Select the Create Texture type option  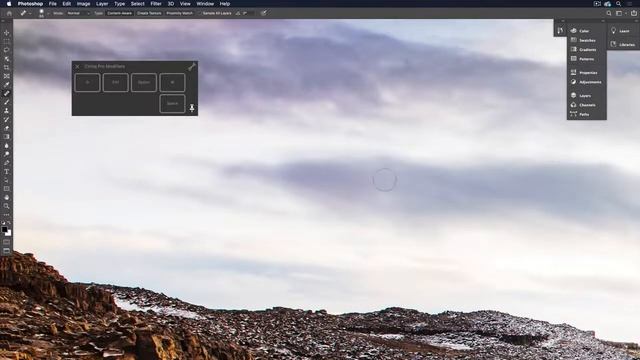click(149, 13)
